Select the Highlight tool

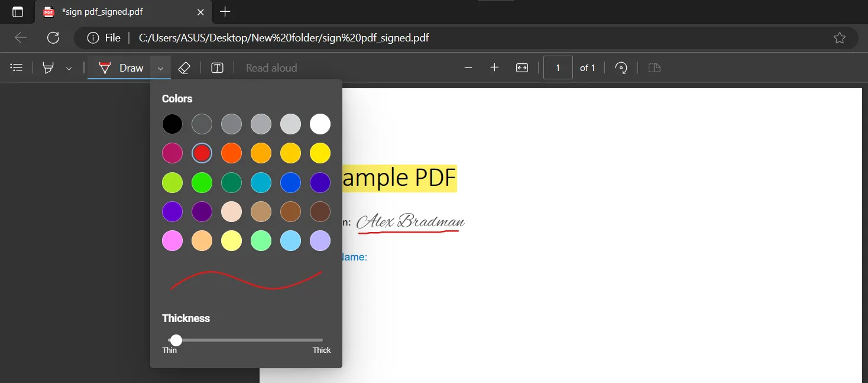(48, 67)
